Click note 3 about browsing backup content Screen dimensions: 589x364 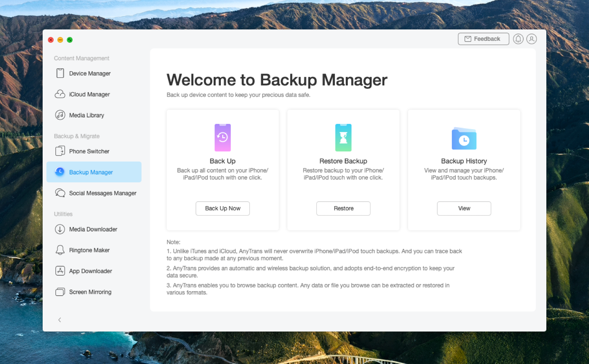308,289
